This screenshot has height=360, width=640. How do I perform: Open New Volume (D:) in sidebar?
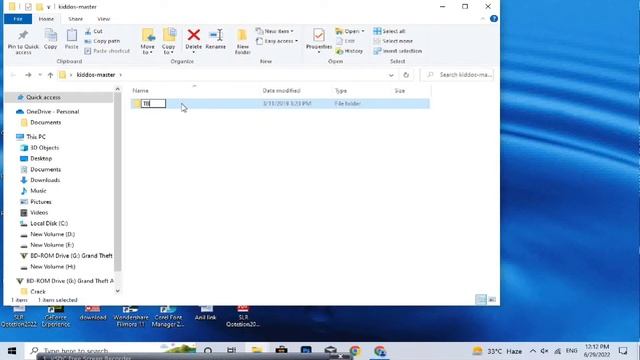coord(52,234)
